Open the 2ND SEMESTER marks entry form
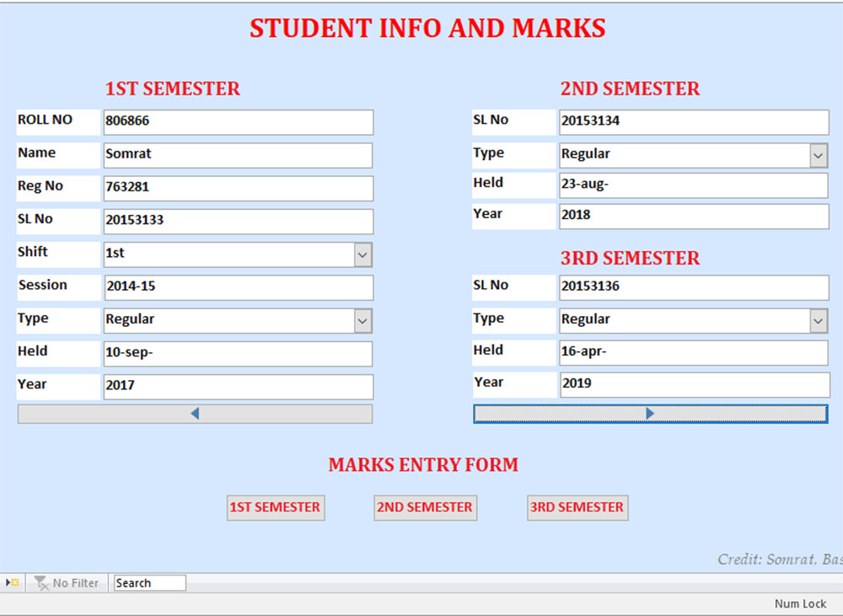This screenshot has height=616, width=843. coord(425,507)
